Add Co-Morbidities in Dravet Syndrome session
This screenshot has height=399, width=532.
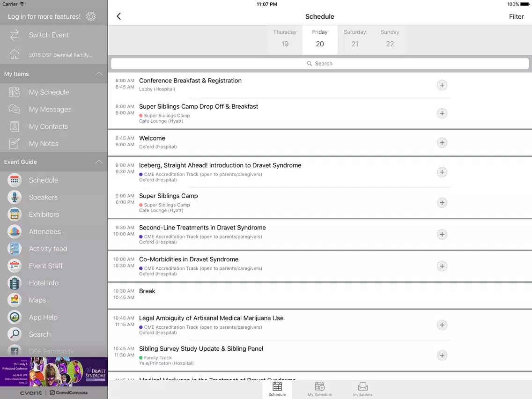442,266
